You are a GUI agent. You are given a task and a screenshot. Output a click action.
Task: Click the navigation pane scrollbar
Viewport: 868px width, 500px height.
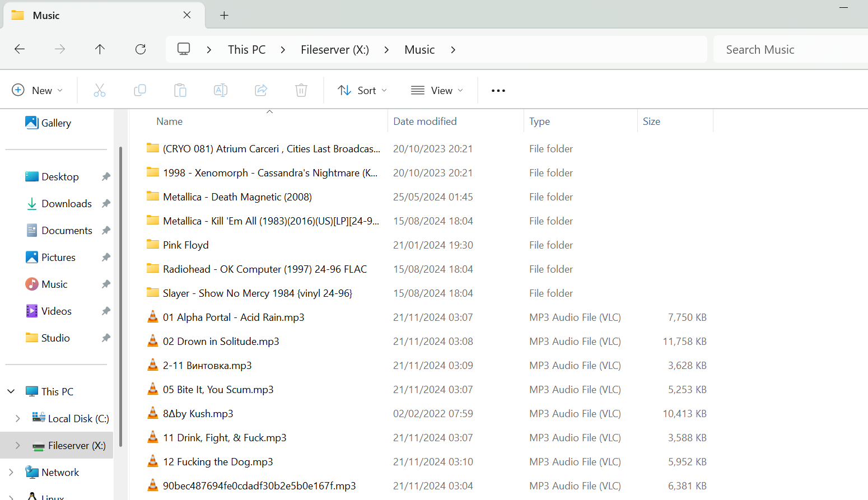tap(120, 297)
